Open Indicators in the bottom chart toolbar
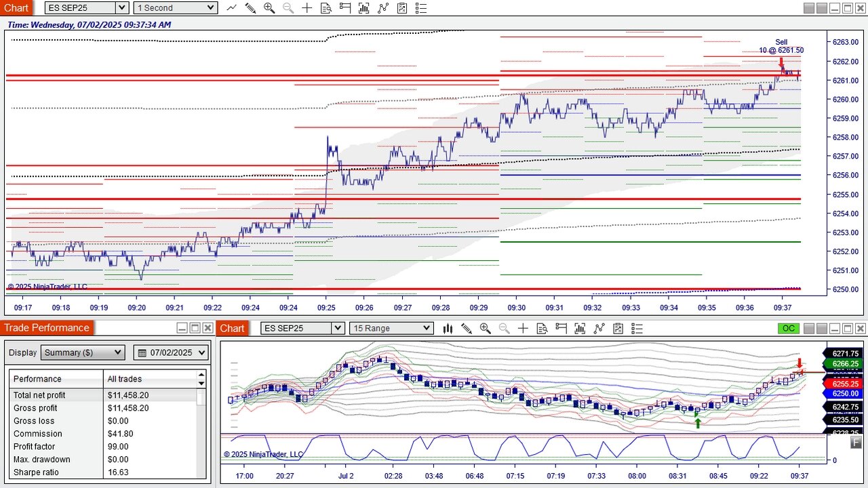Screen dimensions: 868x488 click(599, 328)
